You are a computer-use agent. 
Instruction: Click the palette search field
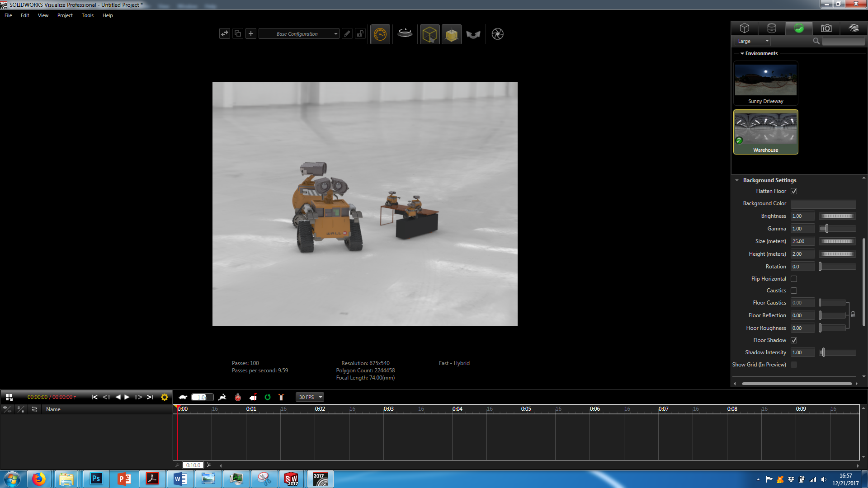(x=843, y=41)
